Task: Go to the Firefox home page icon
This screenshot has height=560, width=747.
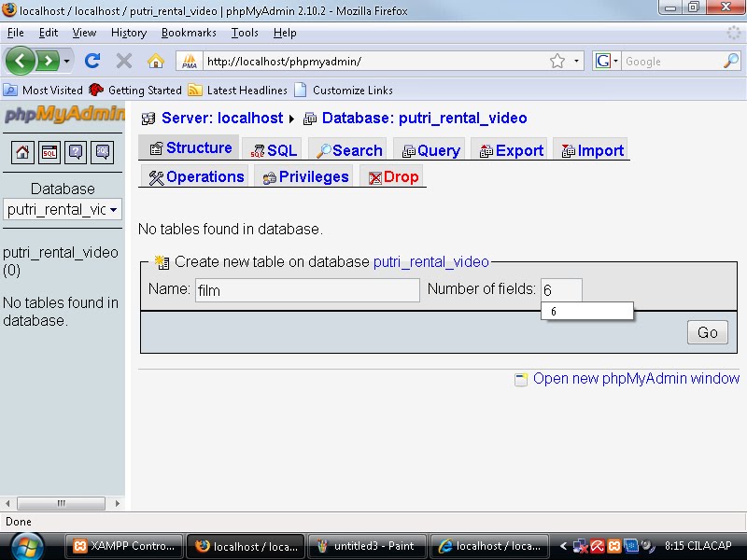Action: tap(156, 61)
